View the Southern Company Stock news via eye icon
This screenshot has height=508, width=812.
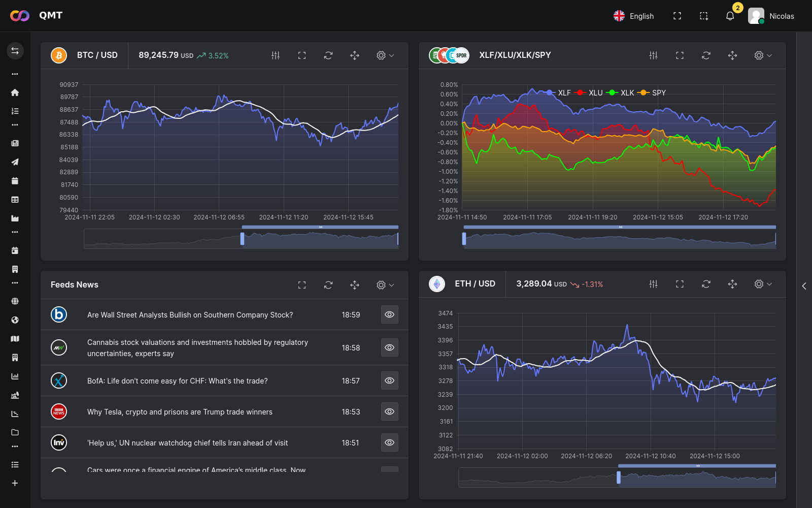(389, 314)
